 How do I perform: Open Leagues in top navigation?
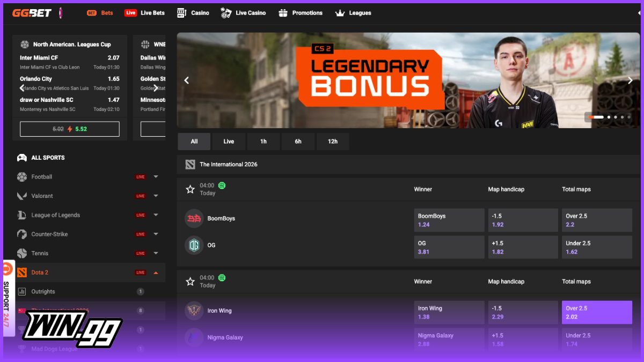353,13
